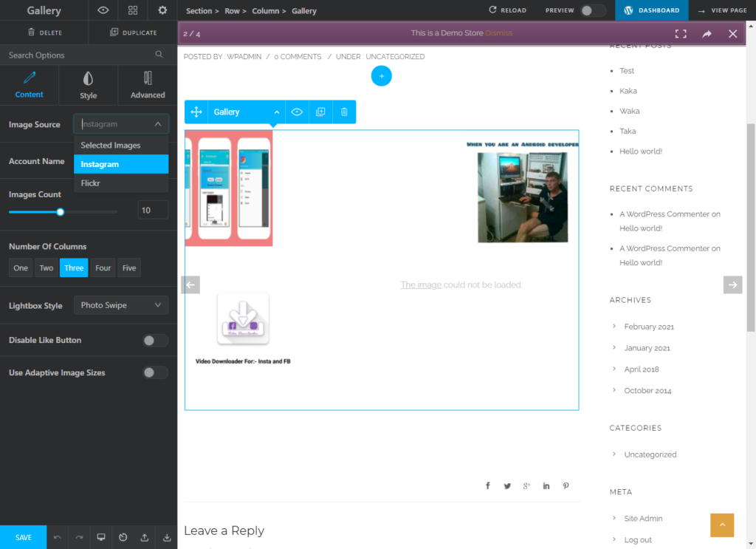Switch to the Style tab

click(x=89, y=85)
